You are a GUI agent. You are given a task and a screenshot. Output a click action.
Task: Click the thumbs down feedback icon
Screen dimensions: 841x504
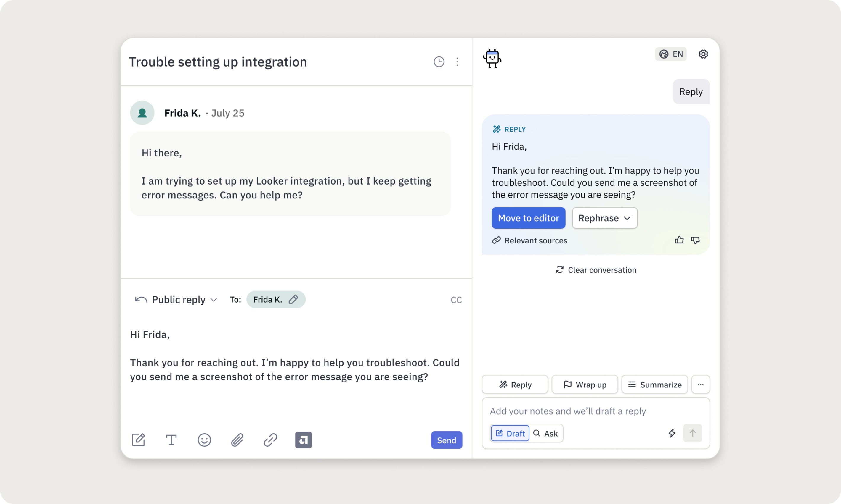click(x=695, y=240)
